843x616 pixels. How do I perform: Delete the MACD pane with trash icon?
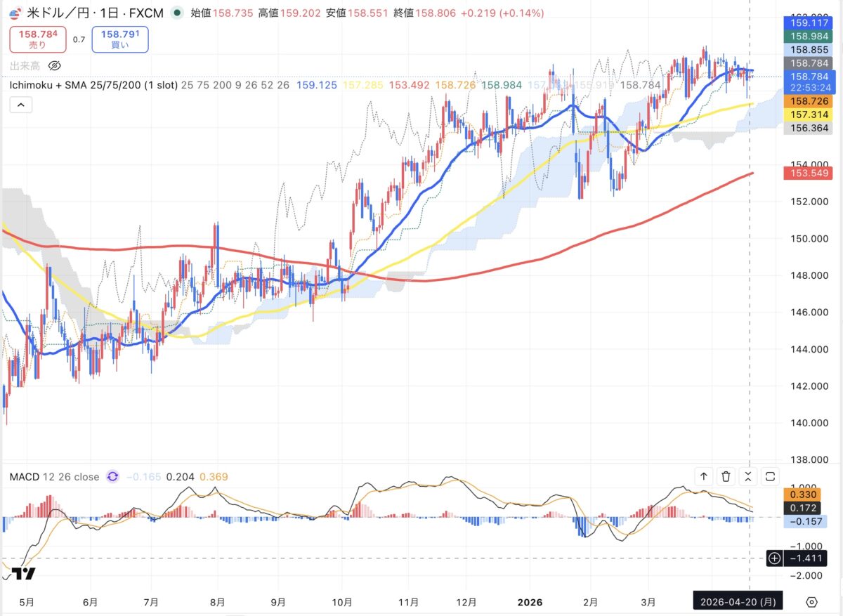tap(726, 476)
